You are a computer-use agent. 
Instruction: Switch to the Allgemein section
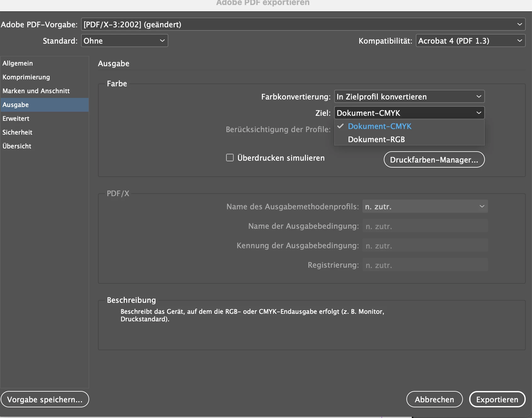click(x=44, y=63)
